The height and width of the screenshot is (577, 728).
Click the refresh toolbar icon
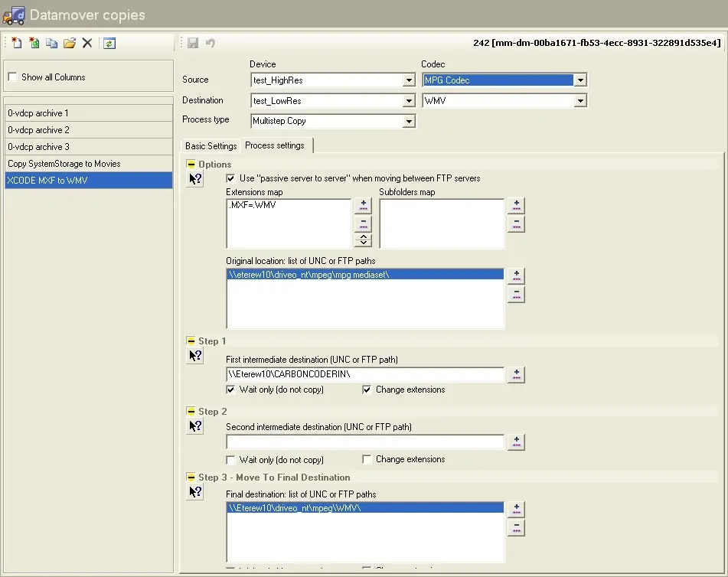coord(109,44)
